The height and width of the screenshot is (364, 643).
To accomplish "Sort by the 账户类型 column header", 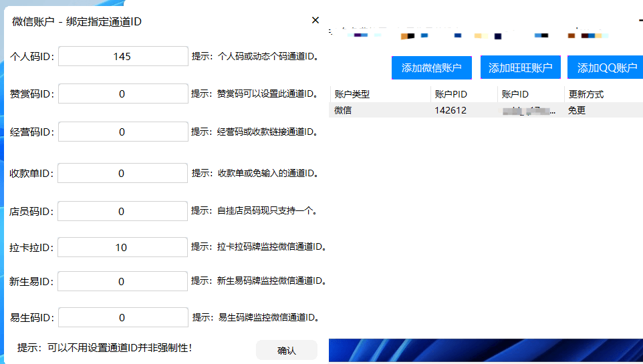I will click(379, 94).
